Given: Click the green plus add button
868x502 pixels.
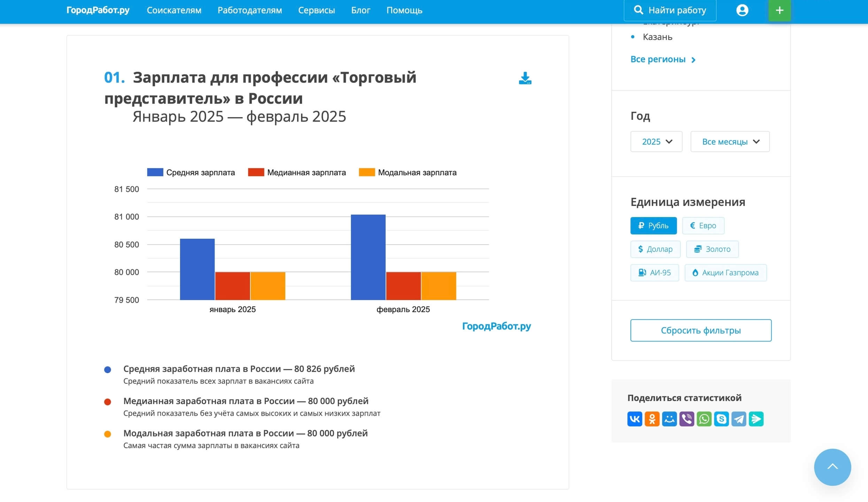Looking at the screenshot, I should pyautogui.click(x=780, y=10).
